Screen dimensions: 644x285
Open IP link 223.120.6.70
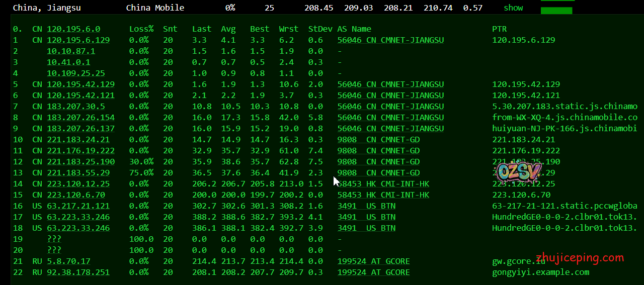pyautogui.click(x=75, y=195)
